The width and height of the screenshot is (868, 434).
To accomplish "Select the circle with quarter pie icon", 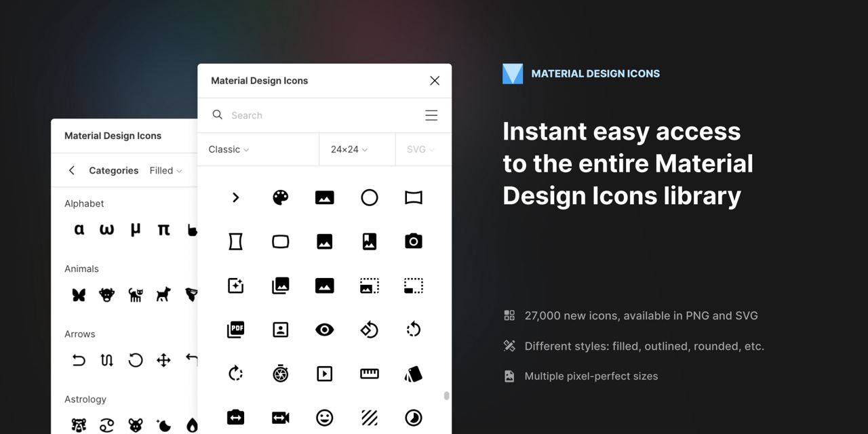I will (x=414, y=417).
